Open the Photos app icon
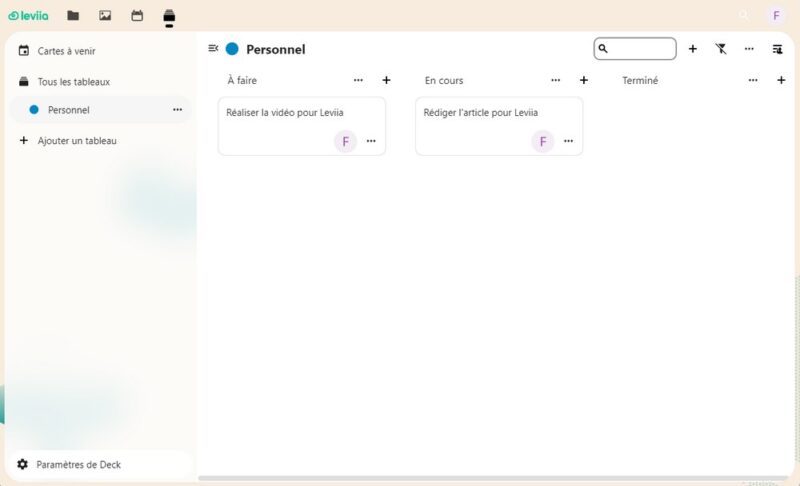 point(105,15)
